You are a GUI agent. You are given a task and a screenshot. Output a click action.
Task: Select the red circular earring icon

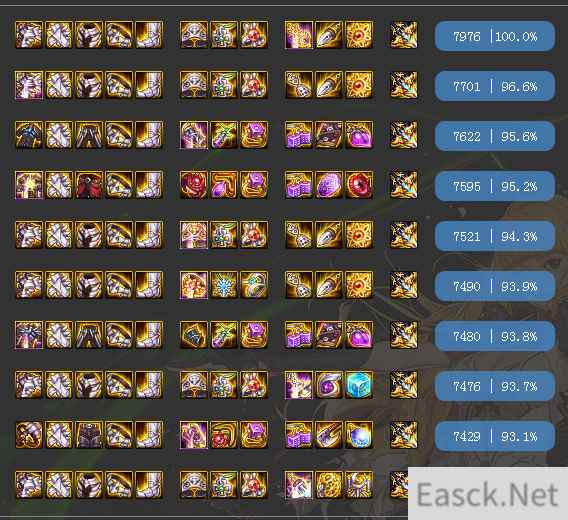pyautogui.click(x=359, y=185)
